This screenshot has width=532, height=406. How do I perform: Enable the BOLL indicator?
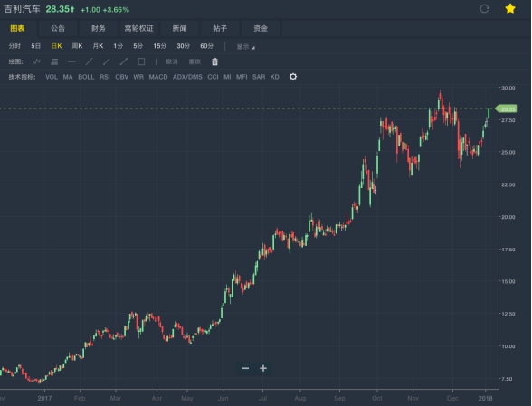(86, 77)
